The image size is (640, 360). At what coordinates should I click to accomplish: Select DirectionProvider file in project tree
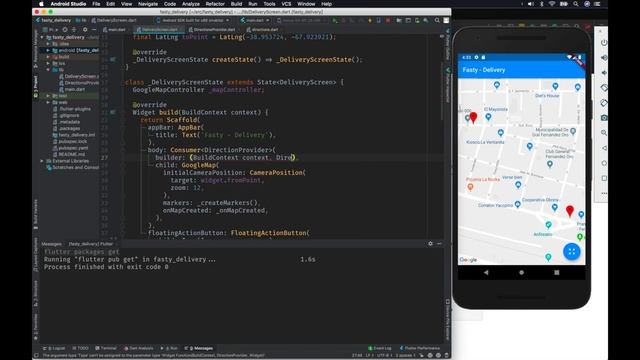(x=79, y=83)
